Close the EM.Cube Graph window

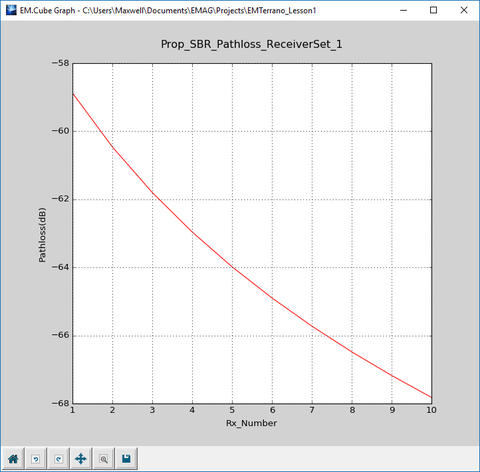tap(464, 10)
